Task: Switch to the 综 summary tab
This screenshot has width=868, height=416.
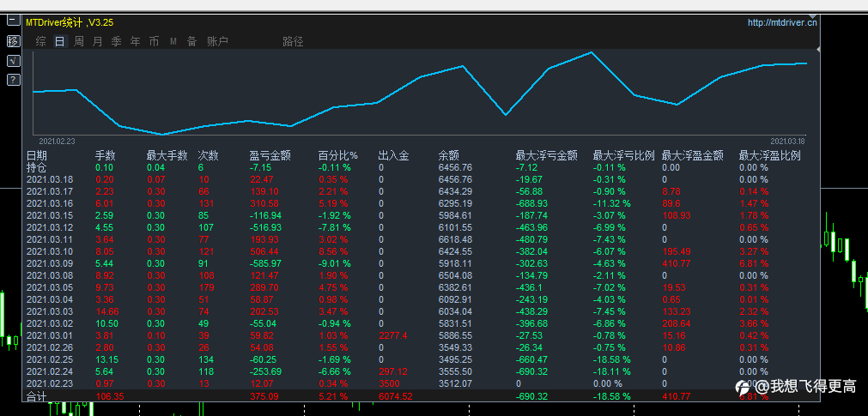Action: pyautogui.click(x=41, y=41)
